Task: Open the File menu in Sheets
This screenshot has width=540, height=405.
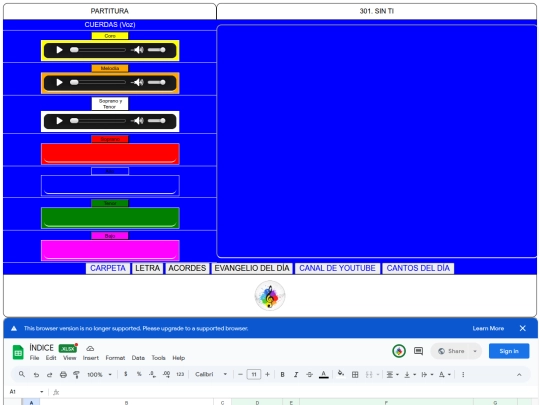Action: [x=34, y=358]
